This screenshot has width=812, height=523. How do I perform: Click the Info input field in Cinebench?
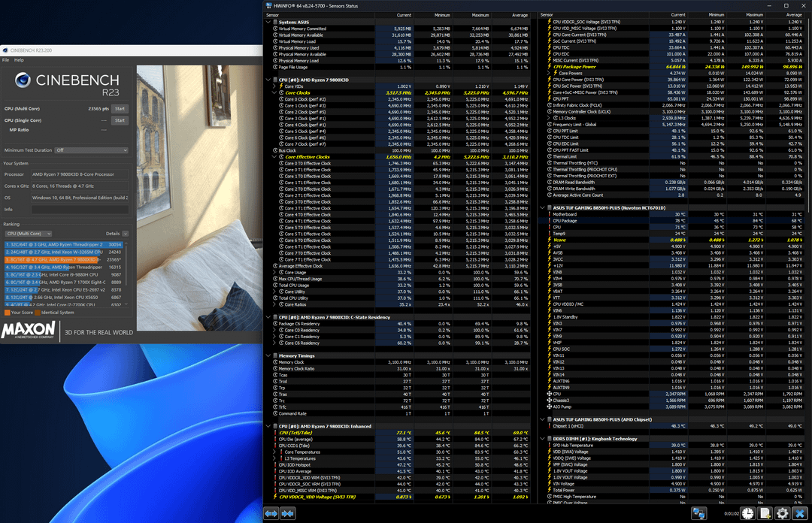[80, 209]
